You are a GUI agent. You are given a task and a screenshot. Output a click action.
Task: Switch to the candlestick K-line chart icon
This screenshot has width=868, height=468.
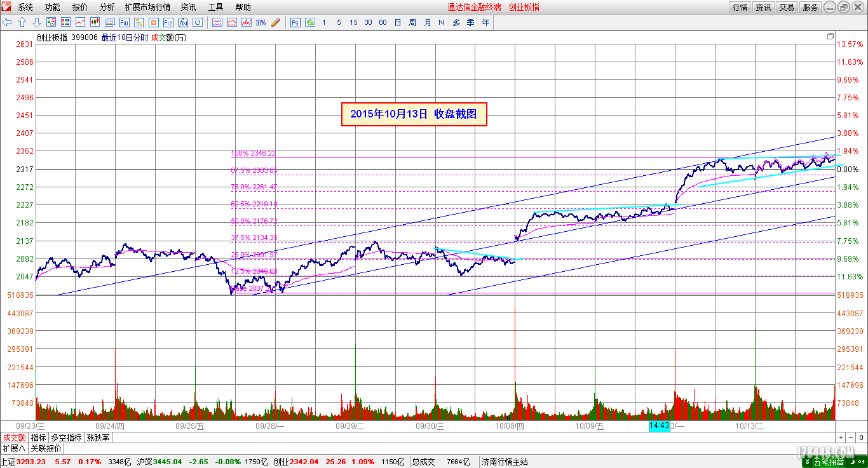point(95,22)
